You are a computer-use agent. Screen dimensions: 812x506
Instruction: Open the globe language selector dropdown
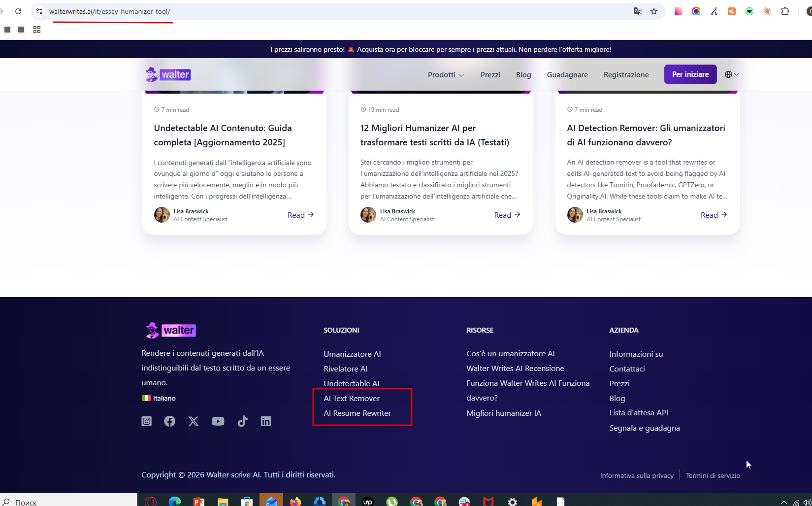(x=732, y=74)
